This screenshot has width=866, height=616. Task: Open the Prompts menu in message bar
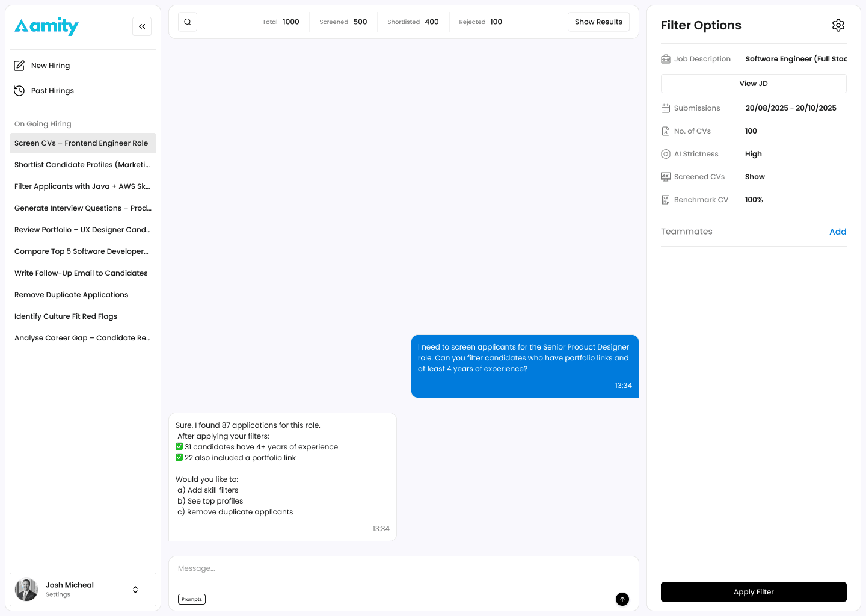click(x=191, y=599)
